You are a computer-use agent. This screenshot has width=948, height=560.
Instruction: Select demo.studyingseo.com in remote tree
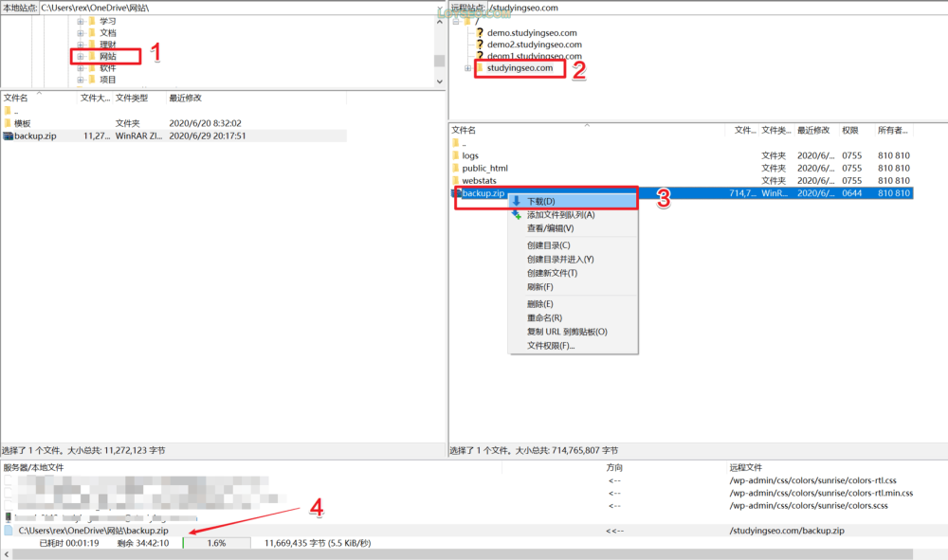(x=532, y=32)
